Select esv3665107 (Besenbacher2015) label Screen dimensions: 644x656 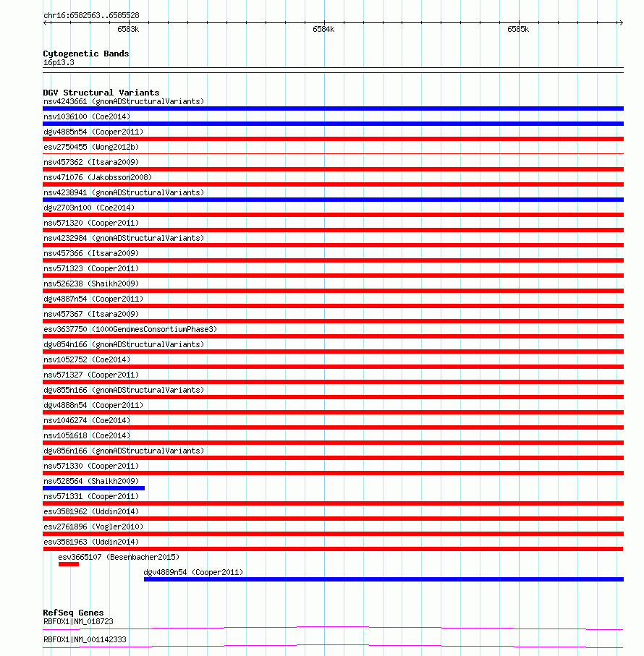tap(119, 557)
